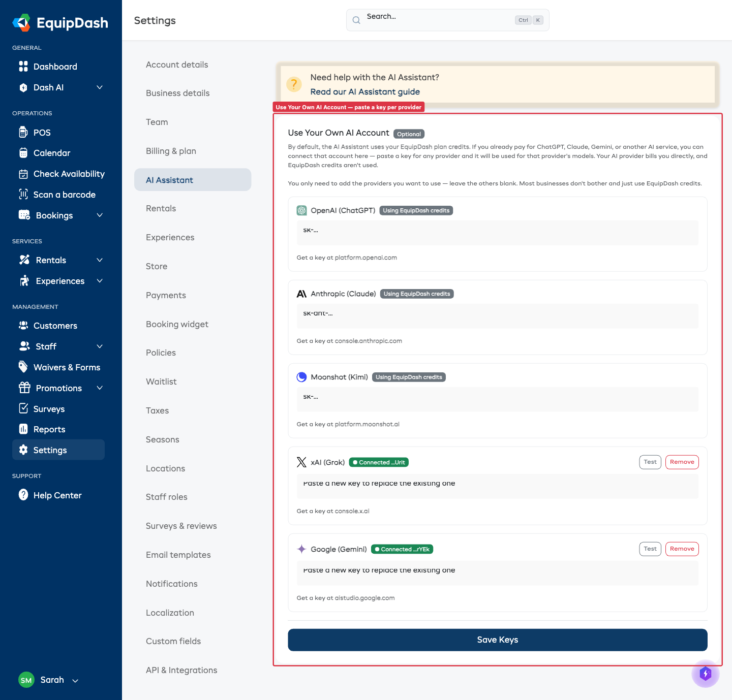Image resolution: width=732 pixels, height=700 pixels.
Task: Click the xAI replacement key field
Action: pyautogui.click(x=498, y=486)
